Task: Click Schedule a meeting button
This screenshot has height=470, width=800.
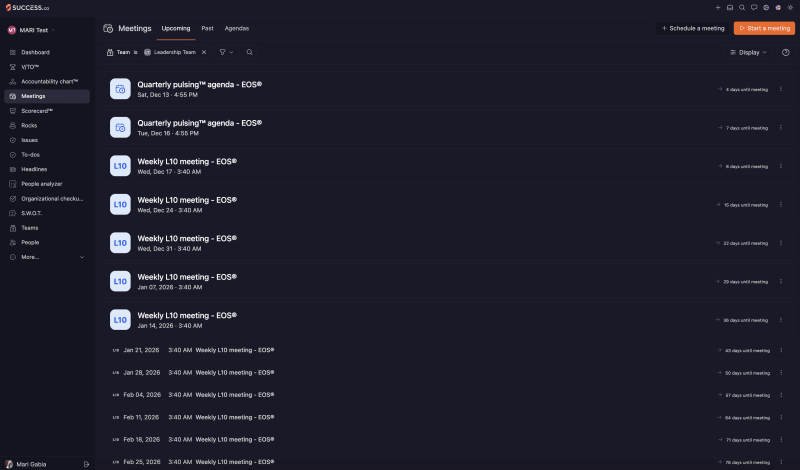Action: (x=693, y=29)
